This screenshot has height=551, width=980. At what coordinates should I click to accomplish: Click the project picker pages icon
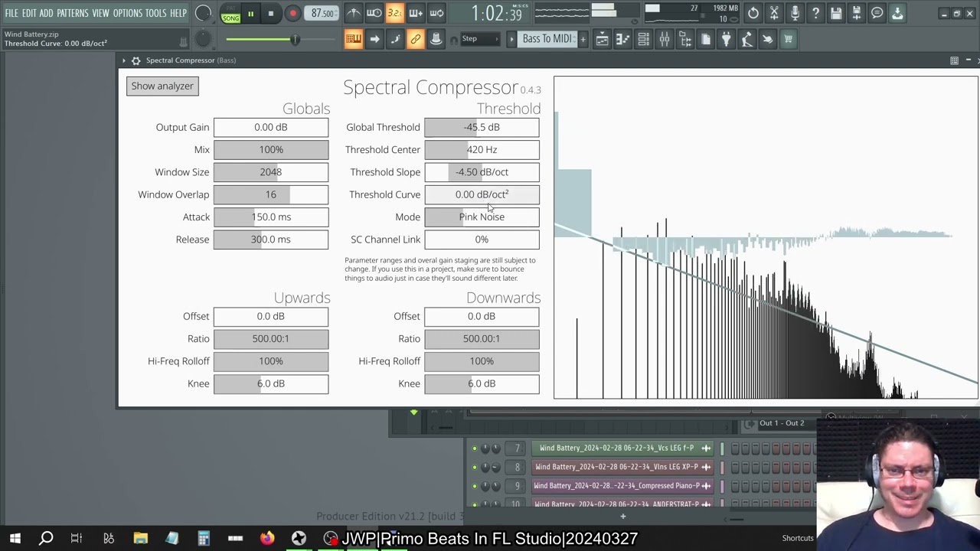706,39
